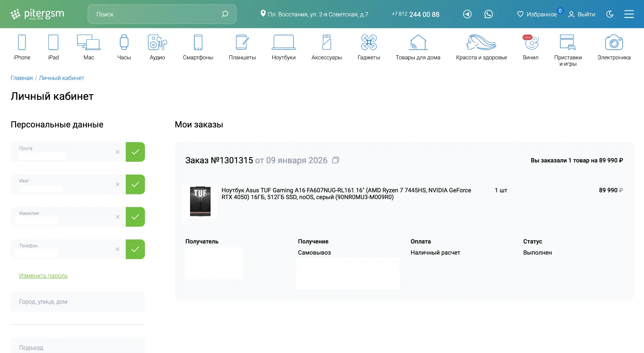Open the Ноутбук Asus TUF Gaming A16 product title
The width and height of the screenshot is (644, 353).
coord(346,194)
